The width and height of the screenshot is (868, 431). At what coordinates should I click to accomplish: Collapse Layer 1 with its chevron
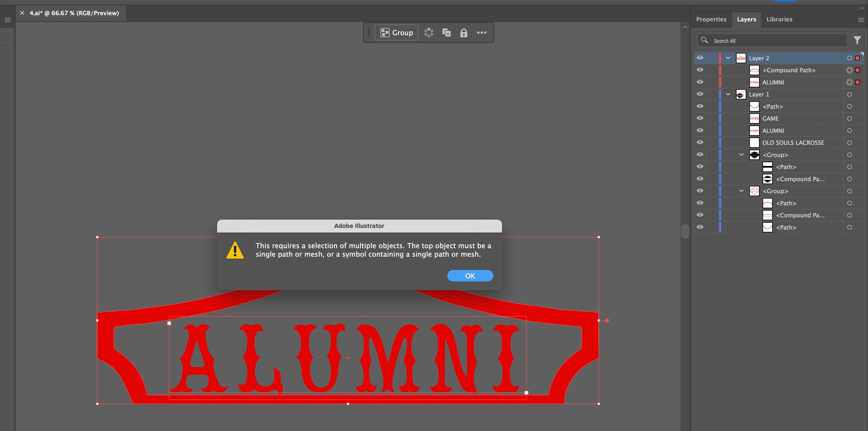pos(728,94)
